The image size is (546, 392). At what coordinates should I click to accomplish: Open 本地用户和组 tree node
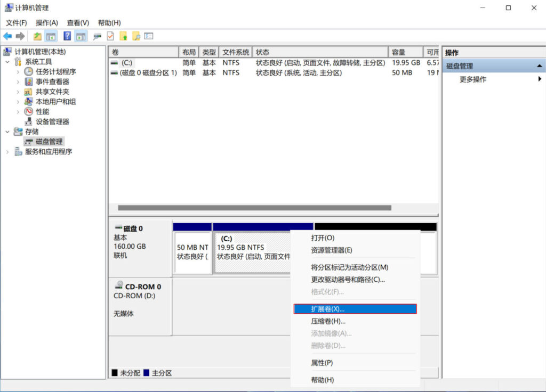[55, 102]
